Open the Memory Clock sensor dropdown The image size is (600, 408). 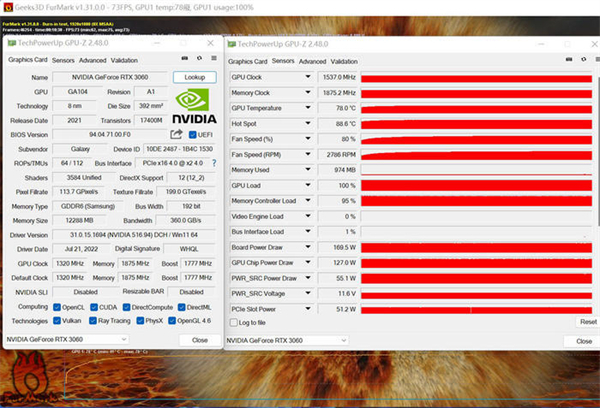tap(308, 92)
